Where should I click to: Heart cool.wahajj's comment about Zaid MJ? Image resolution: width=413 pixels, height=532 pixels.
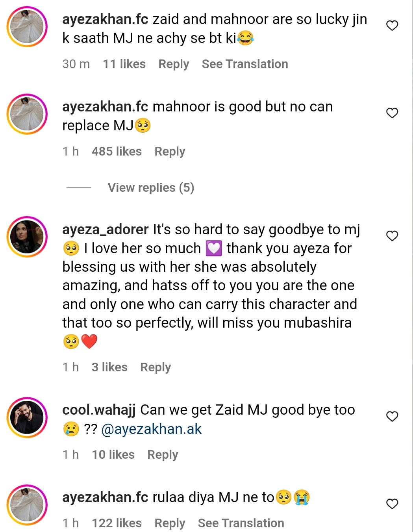click(x=392, y=416)
